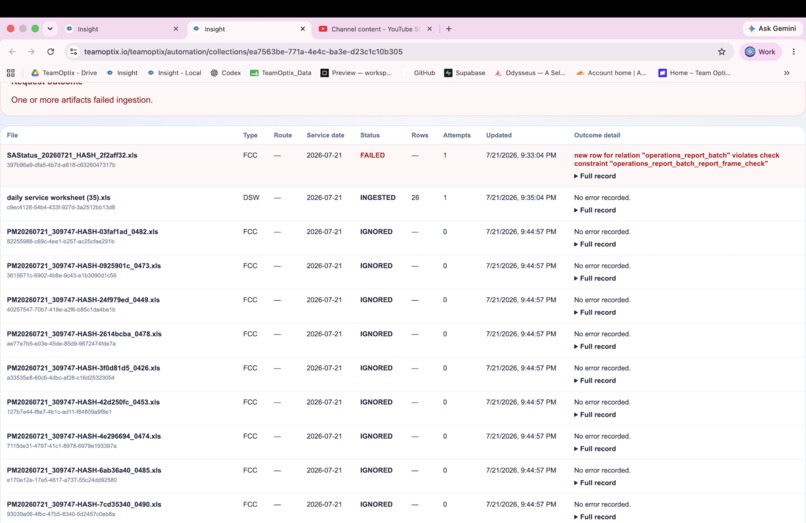Open the TeamOptix - Drive bookmark
This screenshot has width=806, height=523.
point(64,73)
